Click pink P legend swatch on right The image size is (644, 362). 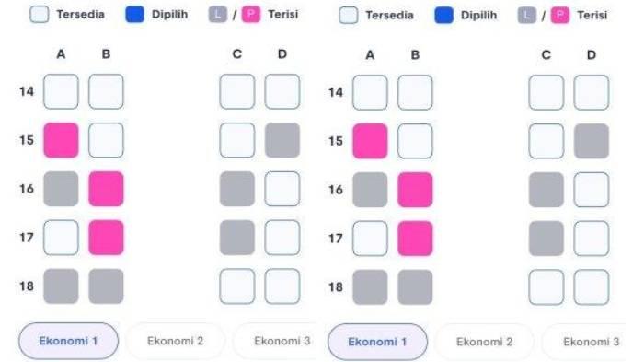(559, 16)
